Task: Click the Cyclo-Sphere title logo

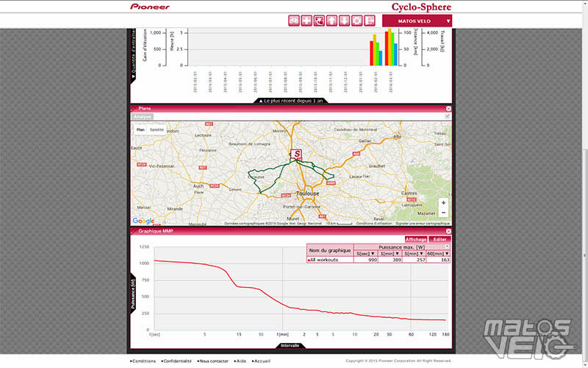Action: pos(421,7)
